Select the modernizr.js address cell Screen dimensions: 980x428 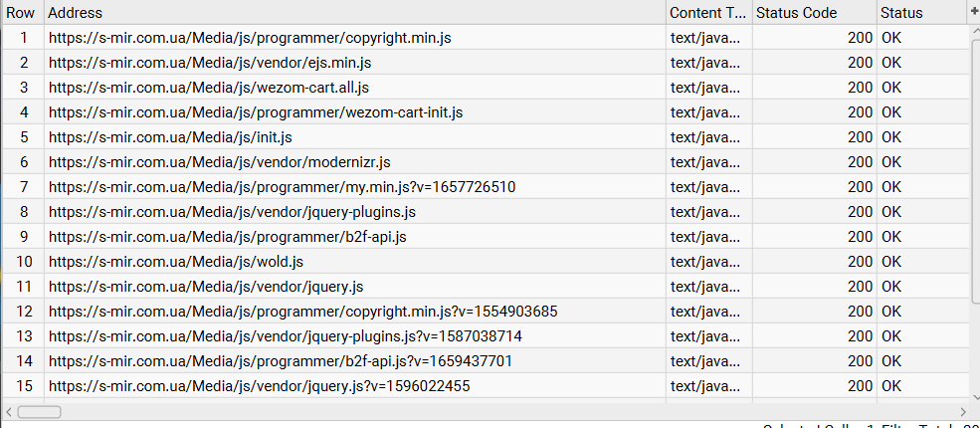click(219, 162)
